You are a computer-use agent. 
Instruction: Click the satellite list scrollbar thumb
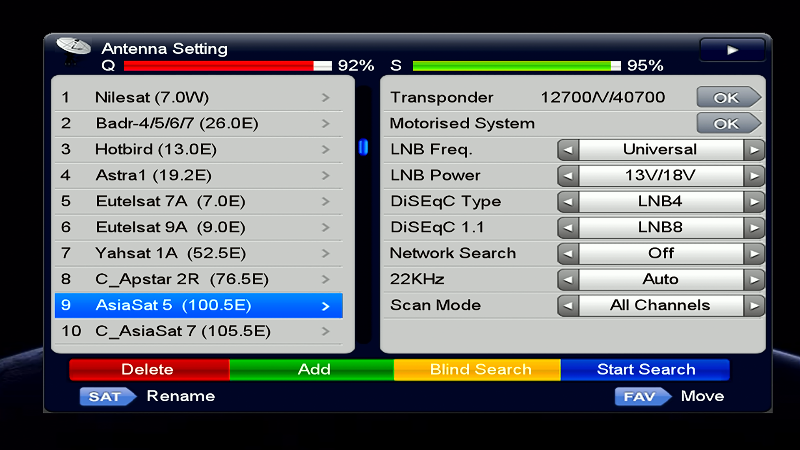pos(363,147)
